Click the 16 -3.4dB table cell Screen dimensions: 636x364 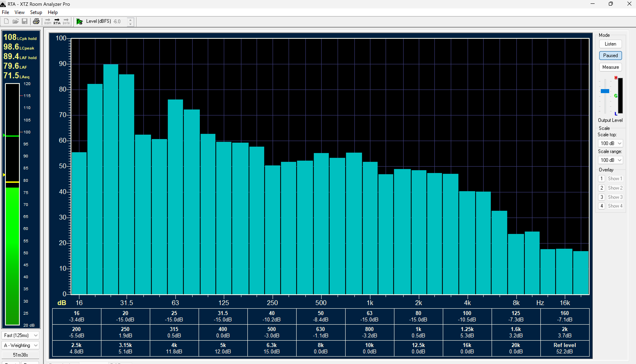tap(77, 316)
